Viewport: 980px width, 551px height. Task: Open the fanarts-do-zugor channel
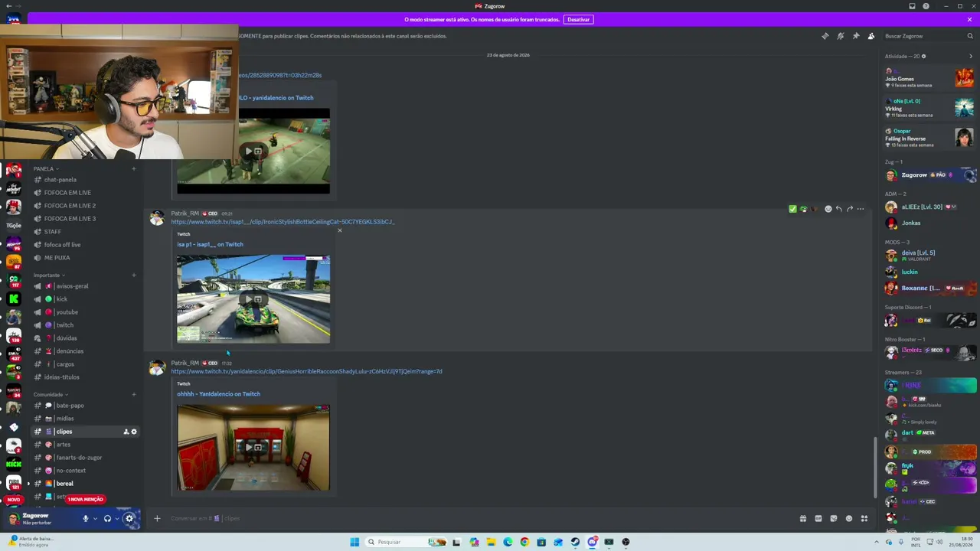coord(85,458)
